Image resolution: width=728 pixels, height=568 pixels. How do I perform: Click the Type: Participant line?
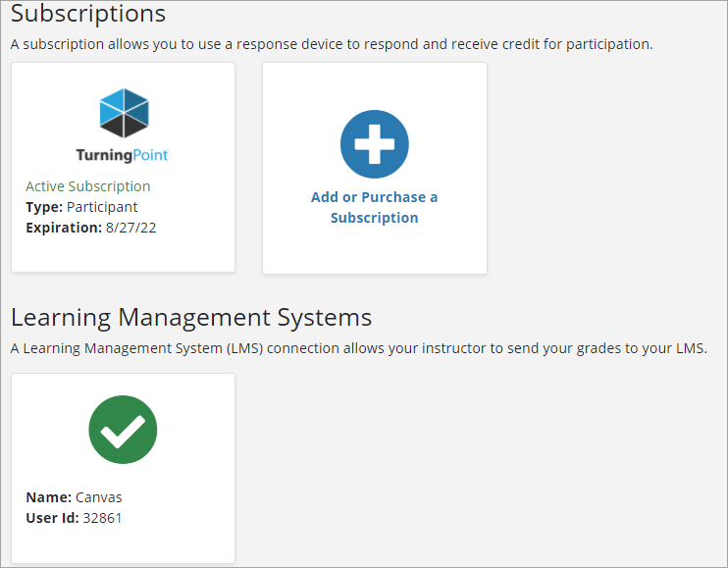[x=81, y=207]
